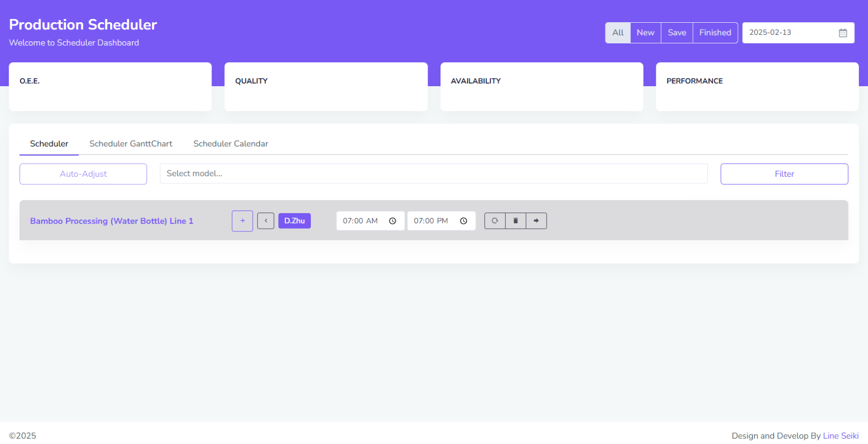
Task: Click the D.Zhu operator badge
Action: pos(295,221)
